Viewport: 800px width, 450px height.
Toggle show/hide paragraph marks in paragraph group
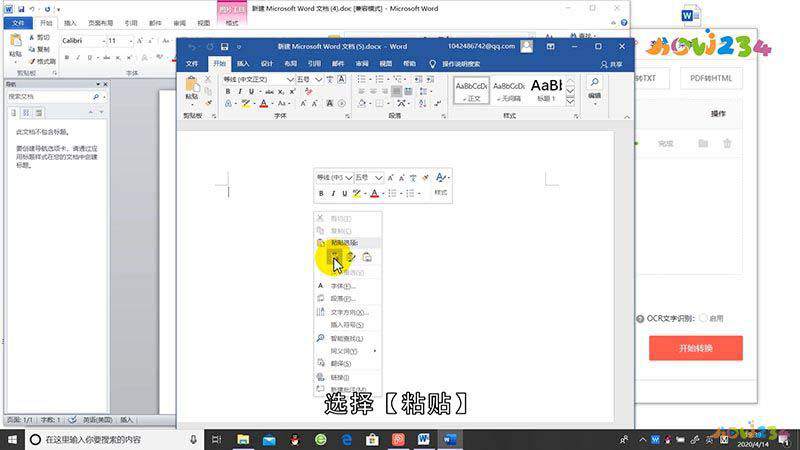point(437,104)
